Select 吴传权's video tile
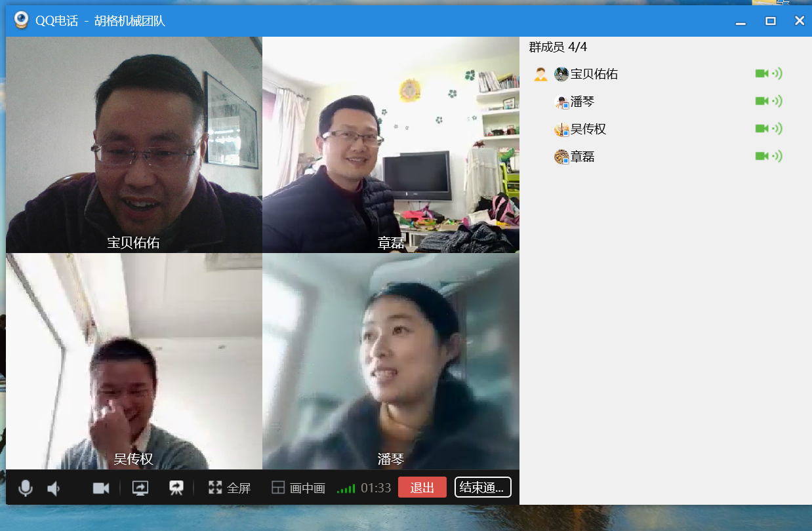Screen dimensions: 812x531 pyautogui.click(x=134, y=361)
